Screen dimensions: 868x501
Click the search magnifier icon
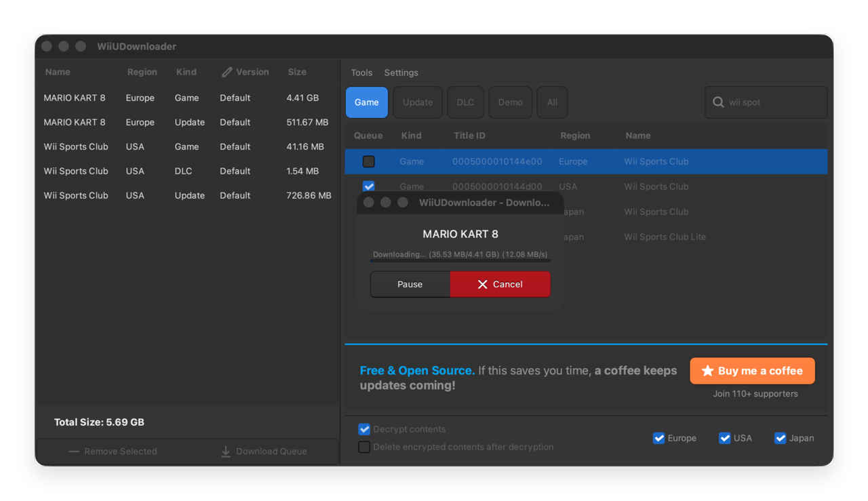718,102
